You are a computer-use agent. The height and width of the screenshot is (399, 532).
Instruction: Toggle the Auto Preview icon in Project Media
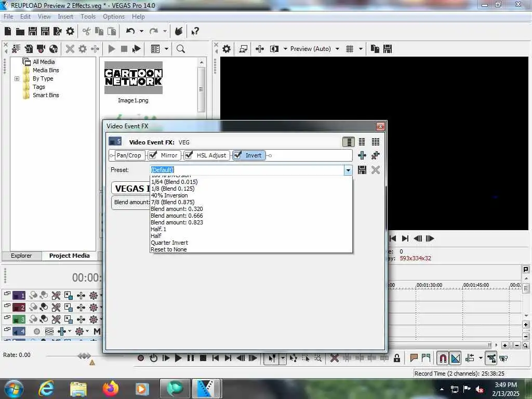click(137, 49)
